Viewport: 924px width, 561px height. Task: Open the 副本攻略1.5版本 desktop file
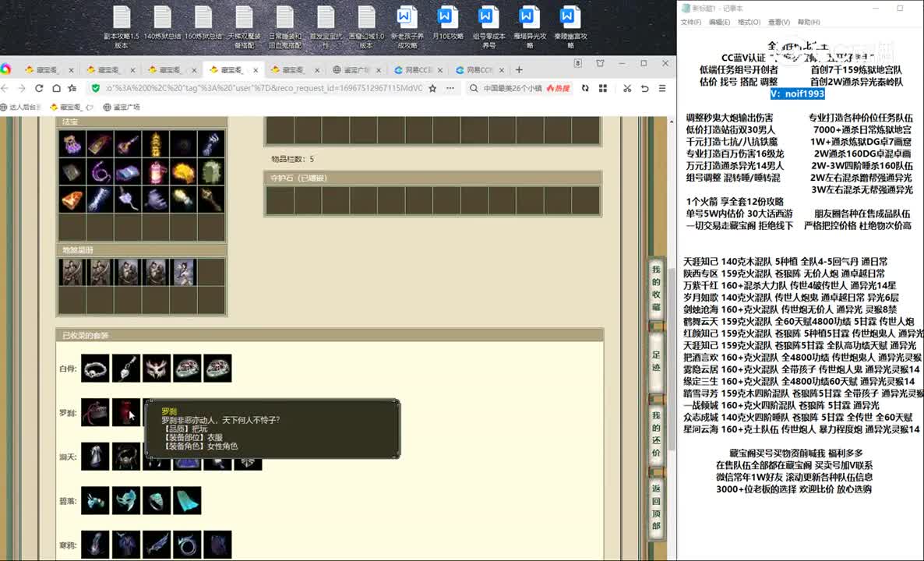(122, 26)
